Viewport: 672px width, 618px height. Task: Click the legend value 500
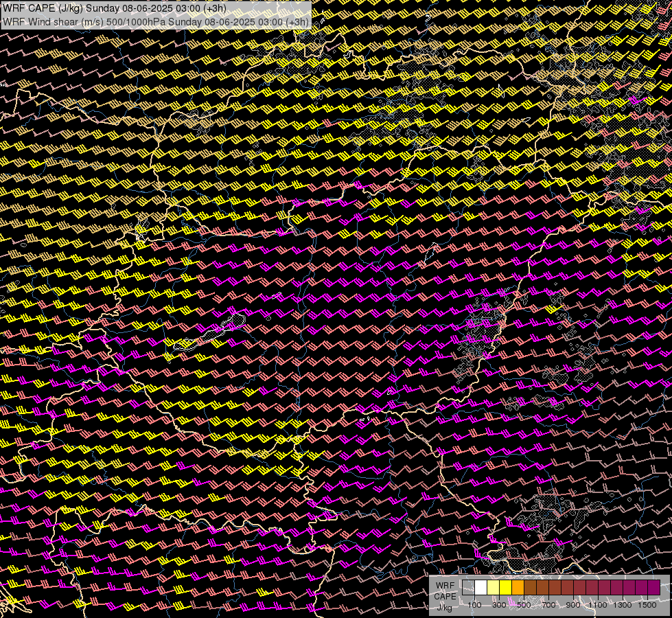tap(524, 605)
